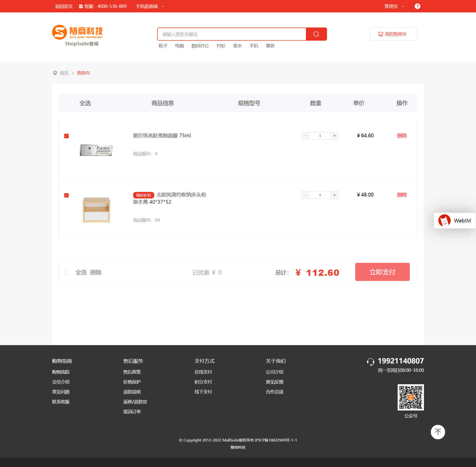Click the official account QR code
The height and width of the screenshot is (467, 476).
pyautogui.click(x=411, y=397)
